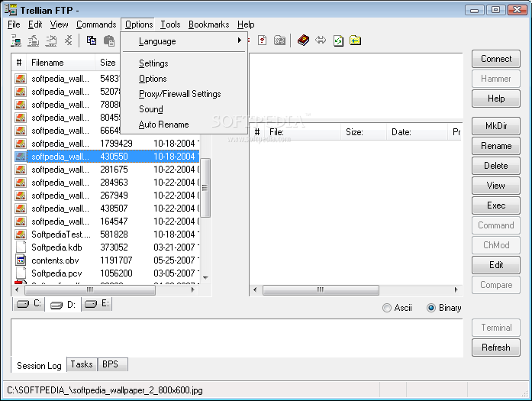Click the green arrows refresh page icon
Screen dimensions: 532x401
[x=338, y=40]
